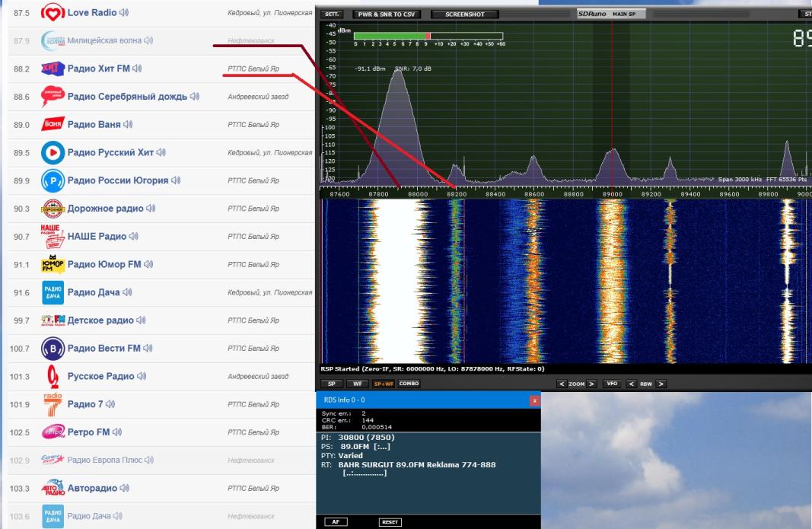
Task: Play Love Radio via its speaker icon
Action: tap(124, 12)
